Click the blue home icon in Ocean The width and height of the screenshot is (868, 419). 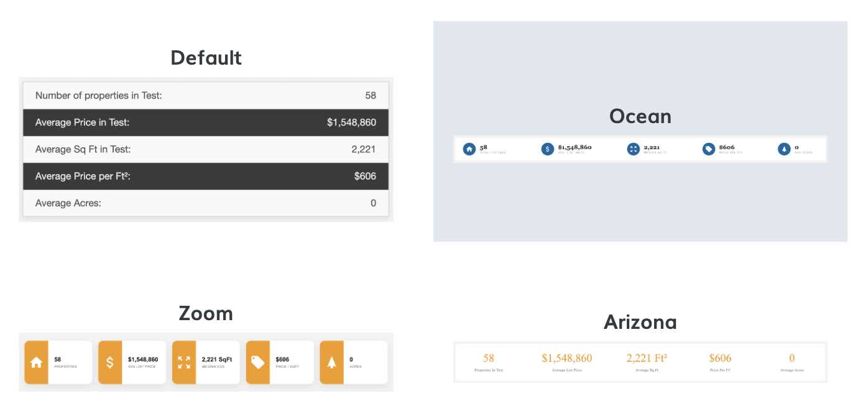(x=469, y=149)
